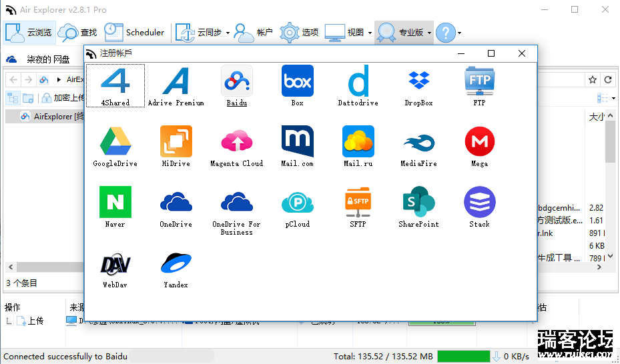Pick the Yandex disk icon
The width and height of the screenshot is (620, 364).
point(176,263)
